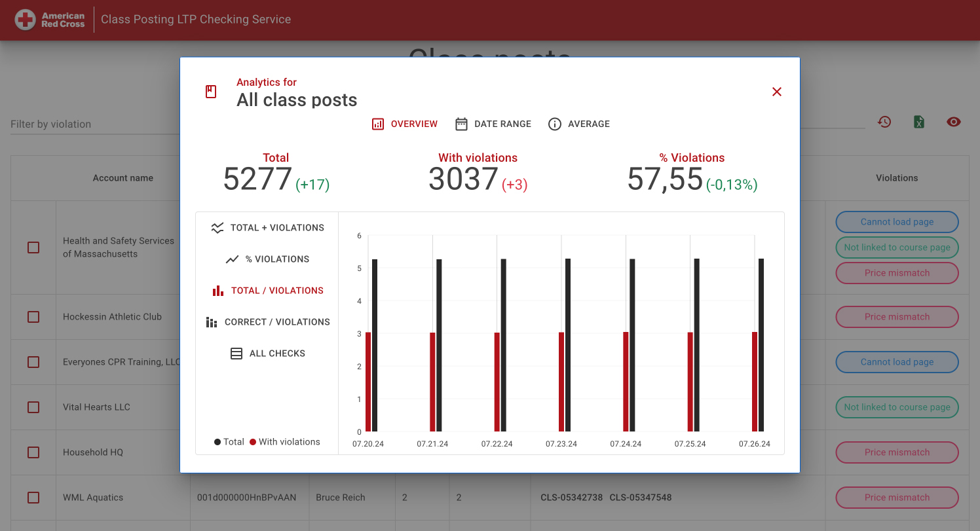The width and height of the screenshot is (980, 531).
Task: Toggle visibility with the red eye icon
Action: pyautogui.click(x=954, y=122)
